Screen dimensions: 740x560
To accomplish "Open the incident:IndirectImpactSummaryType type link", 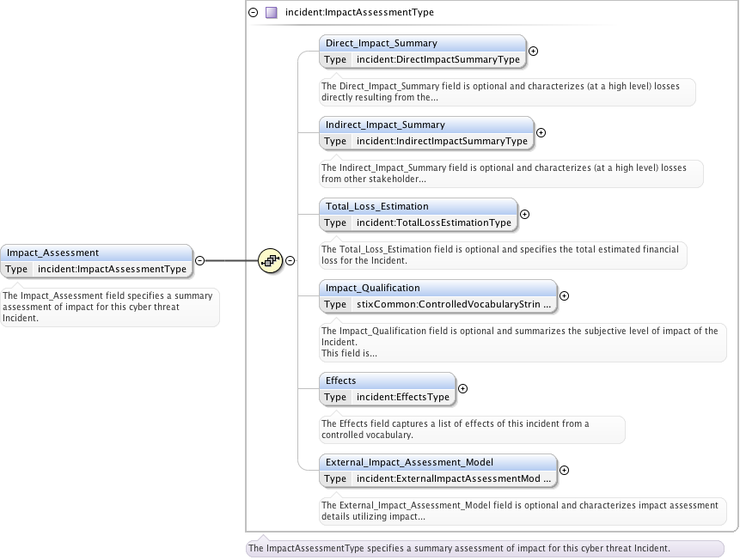I will (x=442, y=142).
